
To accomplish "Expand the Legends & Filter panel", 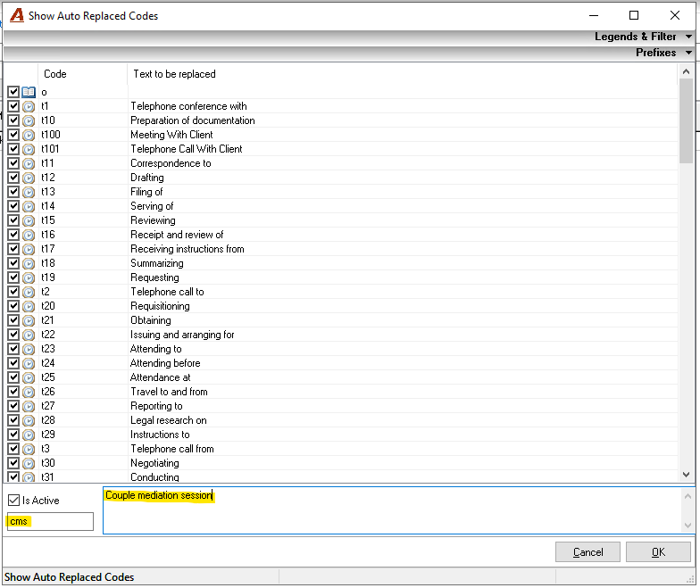I will (689, 37).
